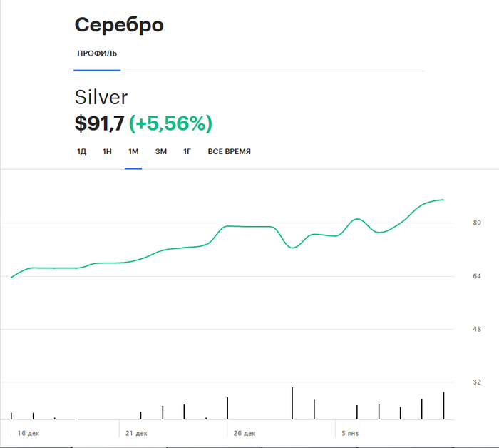Viewport: 499px width, 448px height.
Task: Click the Silver instrument name
Action: pyautogui.click(x=101, y=98)
